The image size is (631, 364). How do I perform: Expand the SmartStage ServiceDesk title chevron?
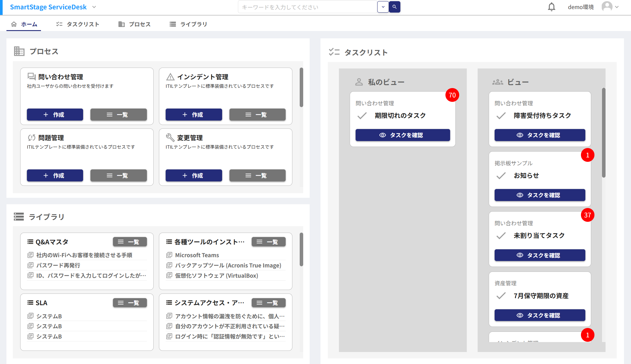94,7
